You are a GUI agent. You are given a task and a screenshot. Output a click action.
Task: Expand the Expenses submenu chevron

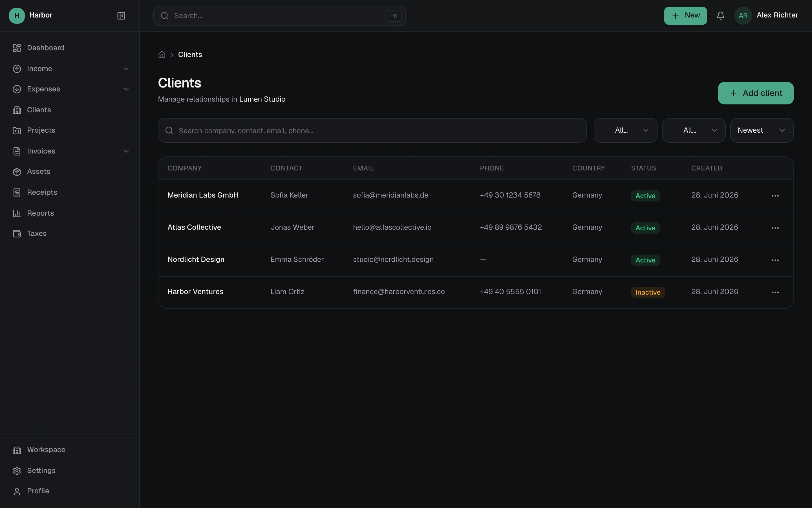[x=126, y=89]
